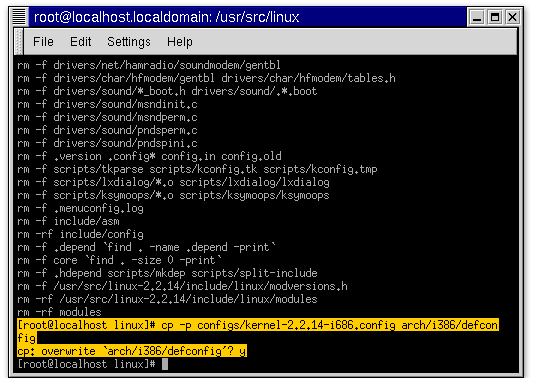Maximize the terminal window
534x378 pixels.
click(494, 17)
